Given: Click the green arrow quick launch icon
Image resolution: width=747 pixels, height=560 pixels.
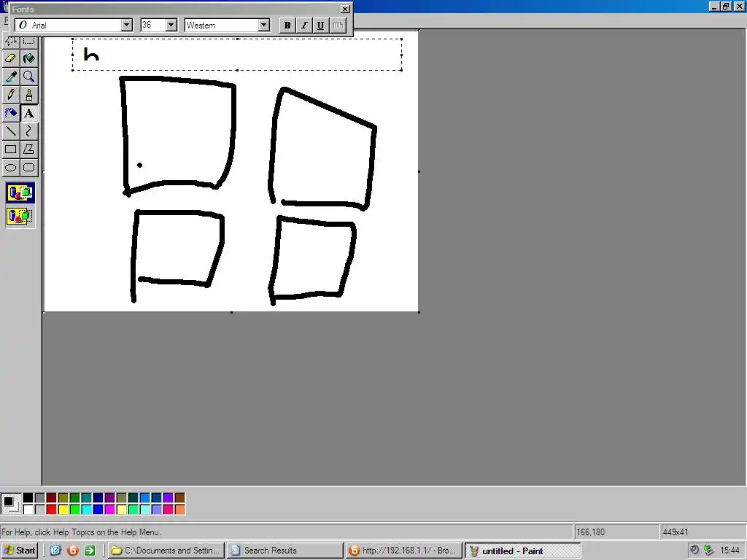Looking at the screenshot, I should pyautogui.click(x=90, y=551).
